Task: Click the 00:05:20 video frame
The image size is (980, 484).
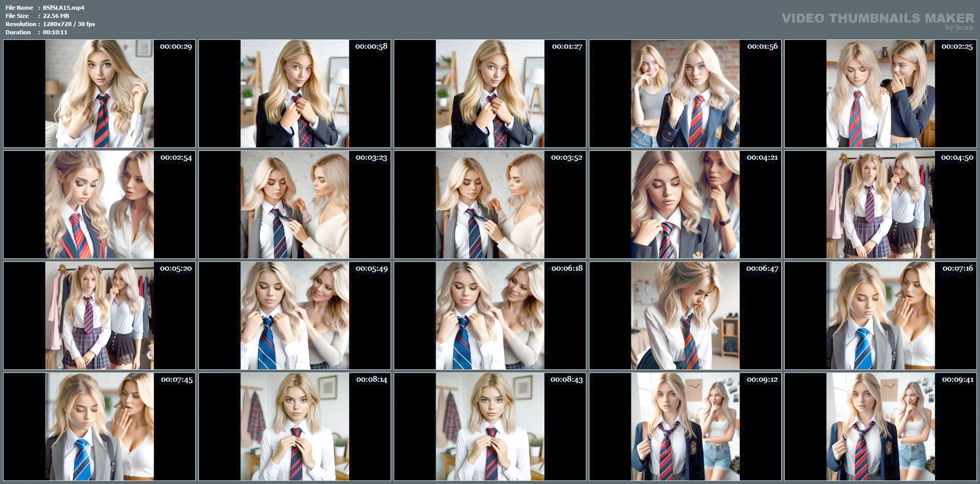Action: point(99,316)
